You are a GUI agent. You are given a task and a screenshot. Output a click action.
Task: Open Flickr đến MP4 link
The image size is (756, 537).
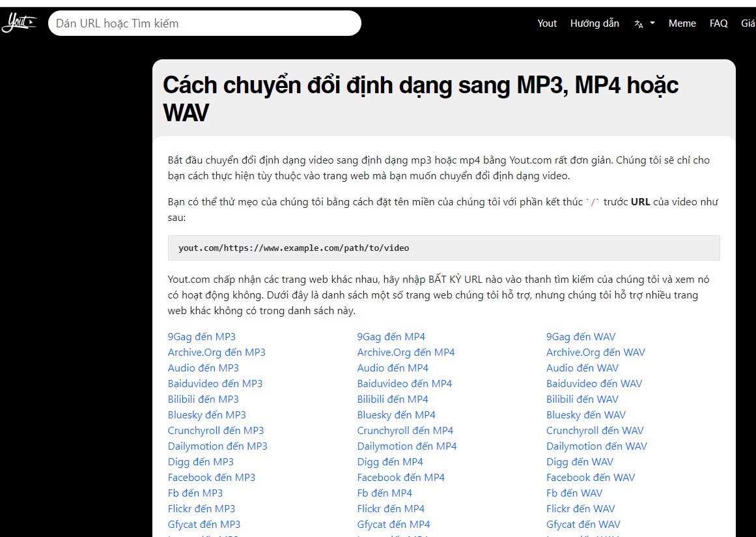point(391,508)
